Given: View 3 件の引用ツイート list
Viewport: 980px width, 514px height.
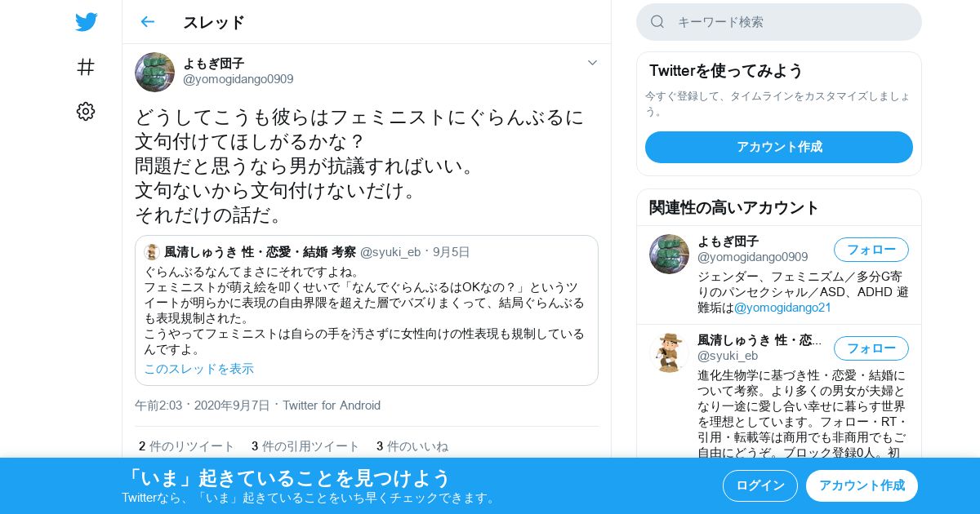Looking at the screenshot, I should coord(305,446).
